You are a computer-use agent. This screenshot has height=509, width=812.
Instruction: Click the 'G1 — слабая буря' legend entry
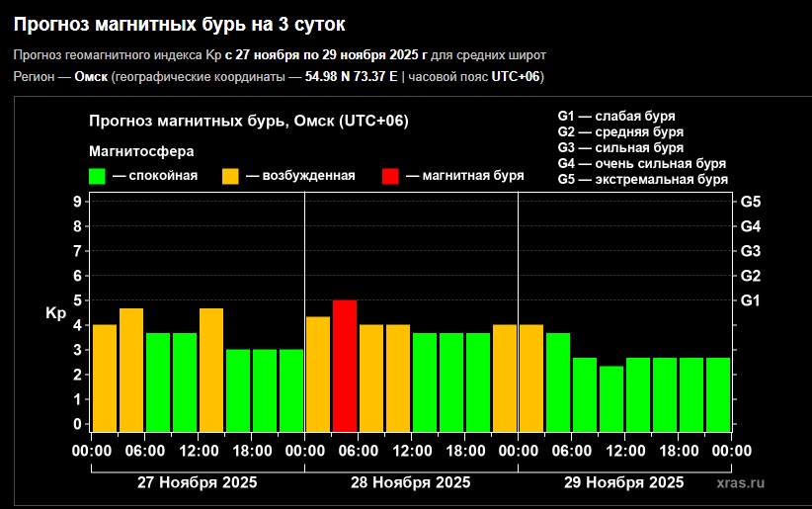click(x=616, y=116)
